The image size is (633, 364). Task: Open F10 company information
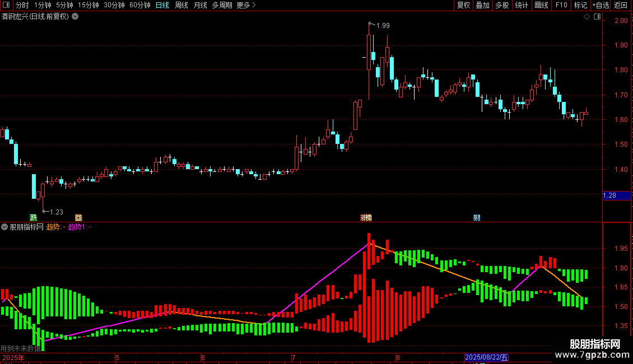tap(561, 5)
